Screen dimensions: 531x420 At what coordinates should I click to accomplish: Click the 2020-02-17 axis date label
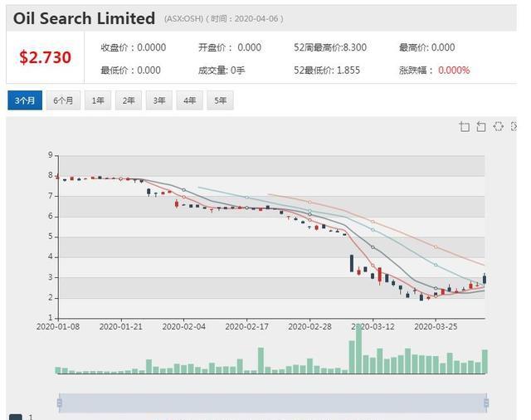(247, 327)
